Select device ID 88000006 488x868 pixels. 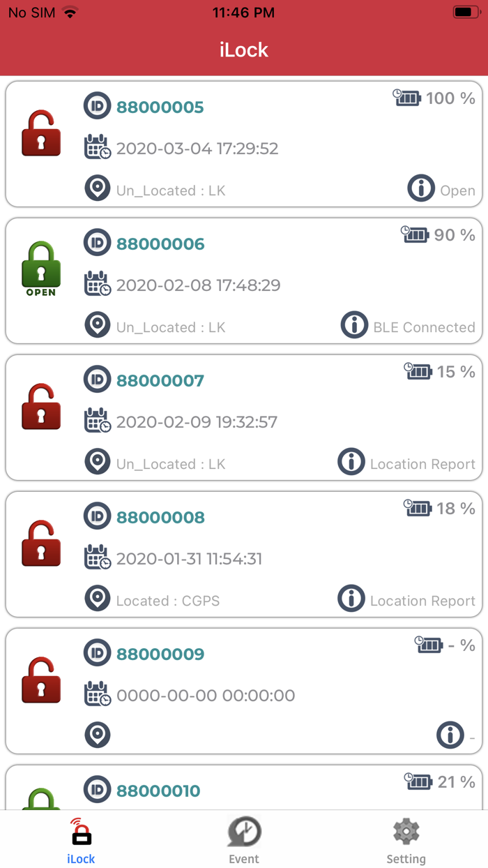(x=160, y=244)
